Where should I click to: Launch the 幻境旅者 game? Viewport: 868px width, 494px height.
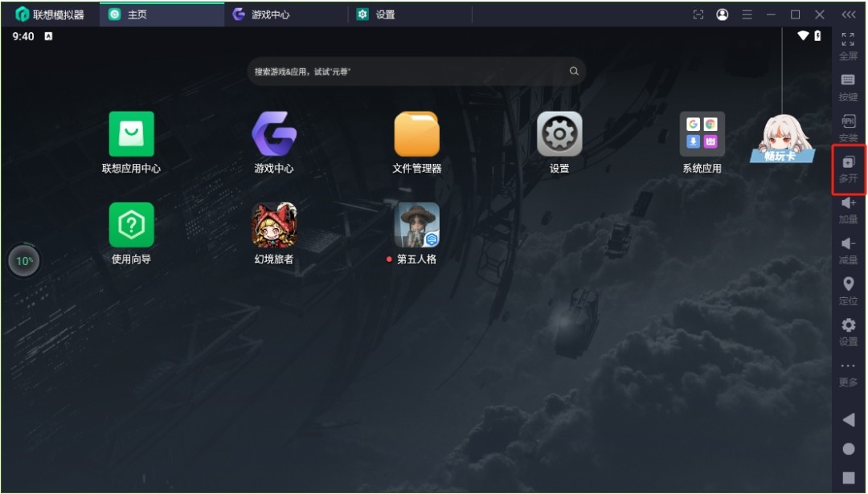point(273,232)
